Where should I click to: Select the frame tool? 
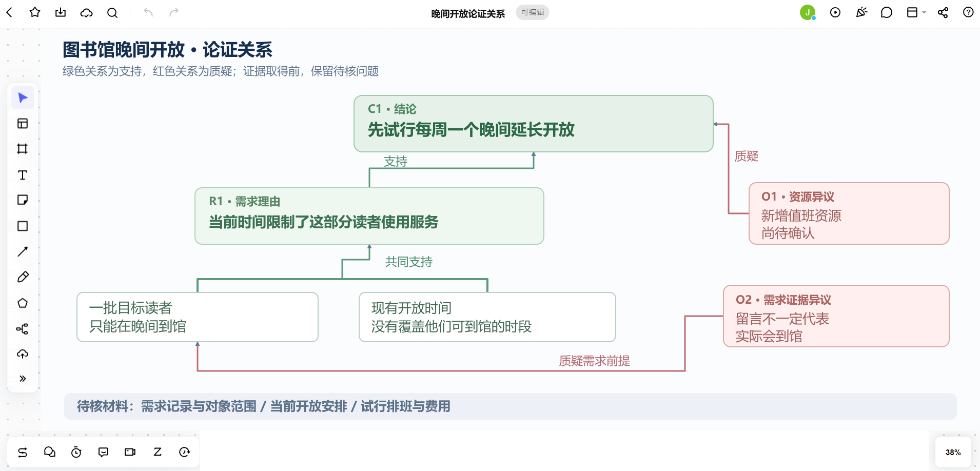click(x=23, y=149)
